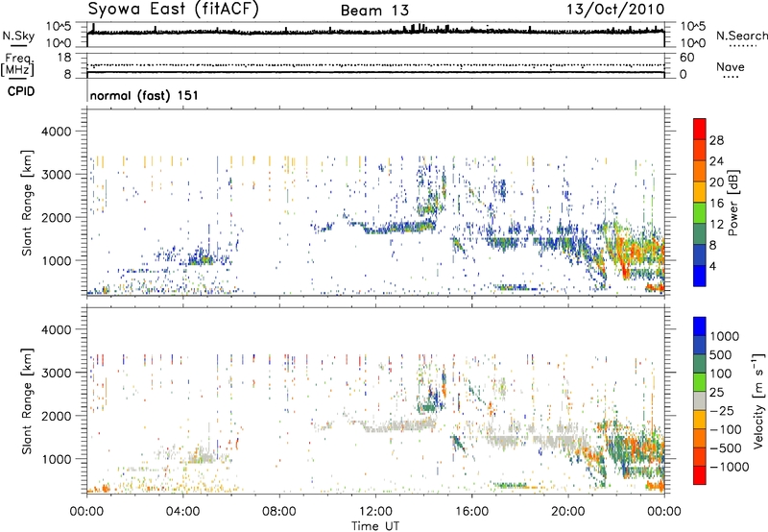Select the dark green 8–12 dB Power segment

coord(700,234)
